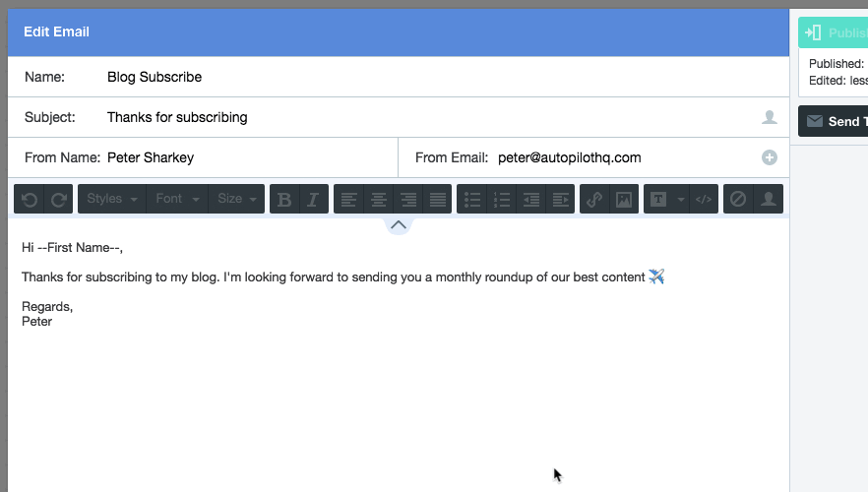Image resolution: width=868 pixels, height=492 pixels.
Task: Expand the Size dropdown
Action: 237,200
